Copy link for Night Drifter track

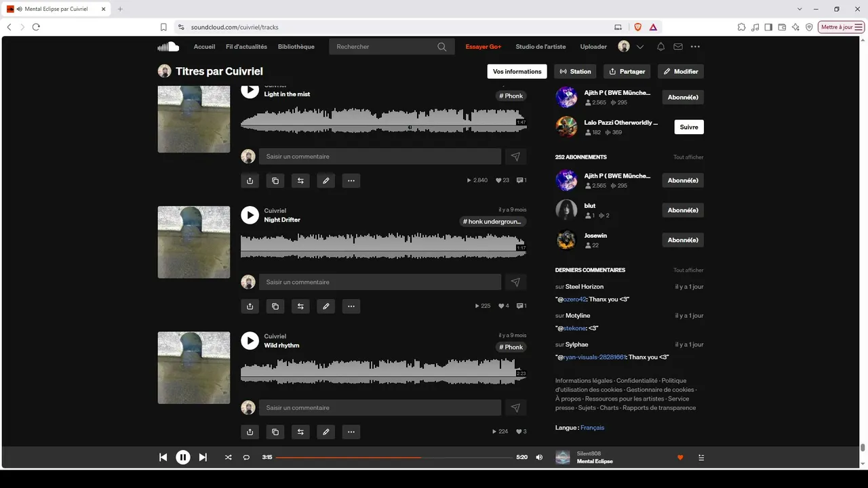pos(275,306)
